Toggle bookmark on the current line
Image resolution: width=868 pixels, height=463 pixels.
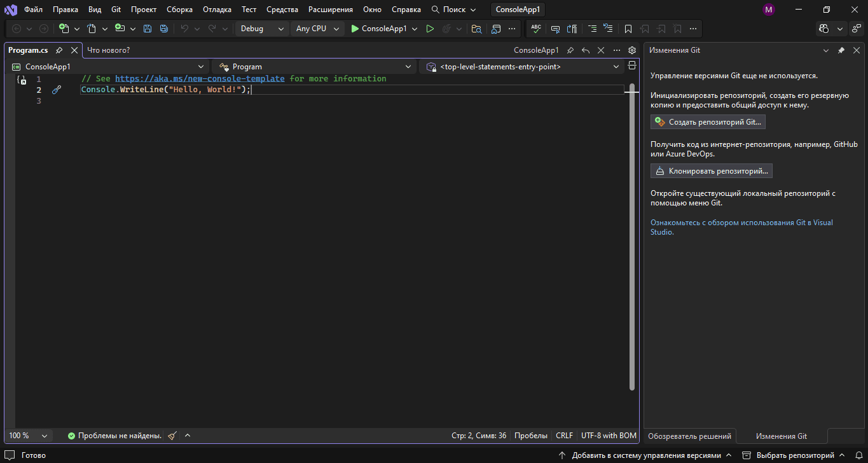click(628, 29)
